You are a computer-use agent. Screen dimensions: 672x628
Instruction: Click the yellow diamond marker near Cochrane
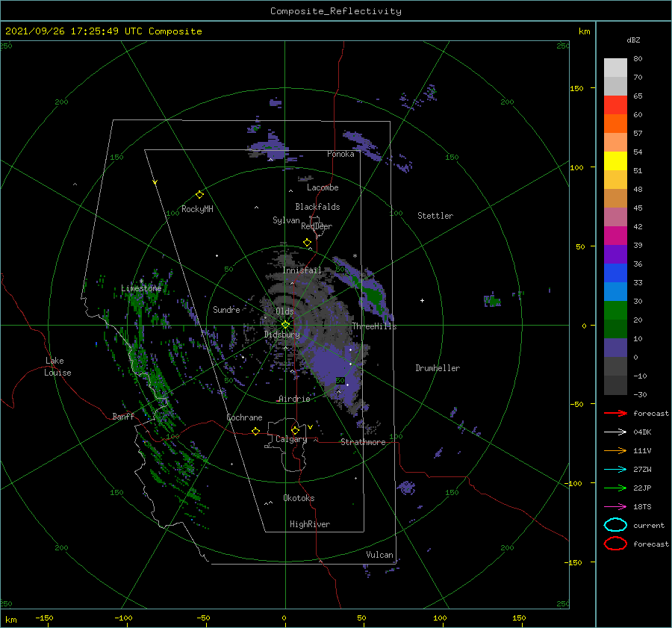tap(256, 432)
